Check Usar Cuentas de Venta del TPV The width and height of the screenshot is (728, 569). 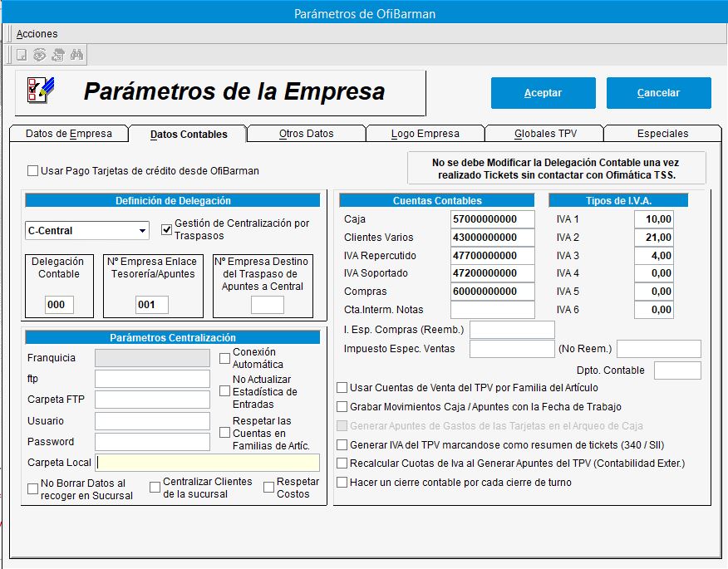pos(342,388)
